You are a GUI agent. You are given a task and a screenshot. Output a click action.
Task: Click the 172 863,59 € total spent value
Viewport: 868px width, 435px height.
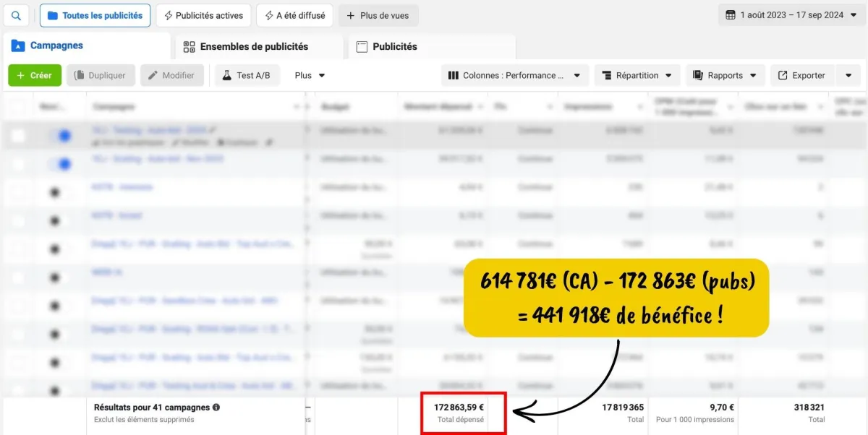point(459,408)
